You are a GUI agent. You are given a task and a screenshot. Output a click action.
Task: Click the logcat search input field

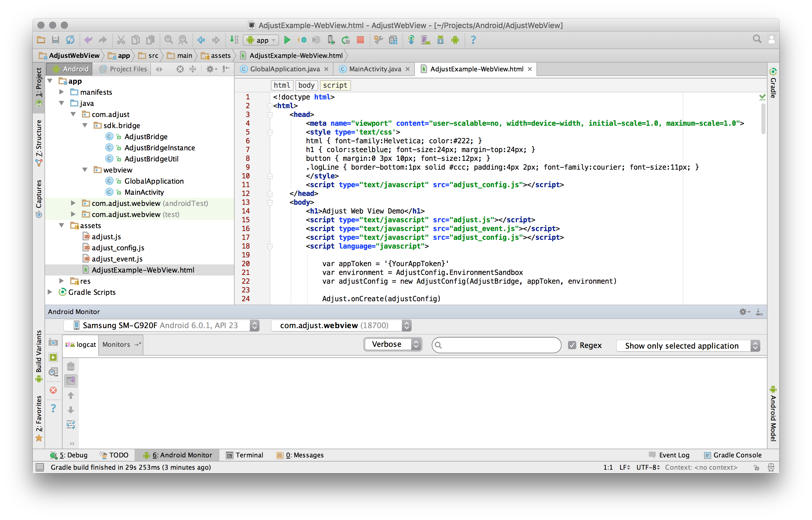[x=497, y=345]
